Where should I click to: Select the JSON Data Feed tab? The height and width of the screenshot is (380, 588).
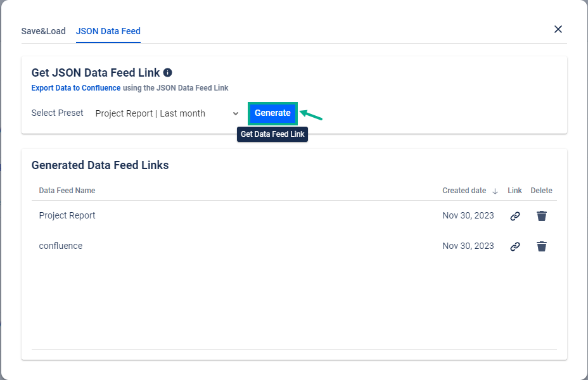(108, 30)
